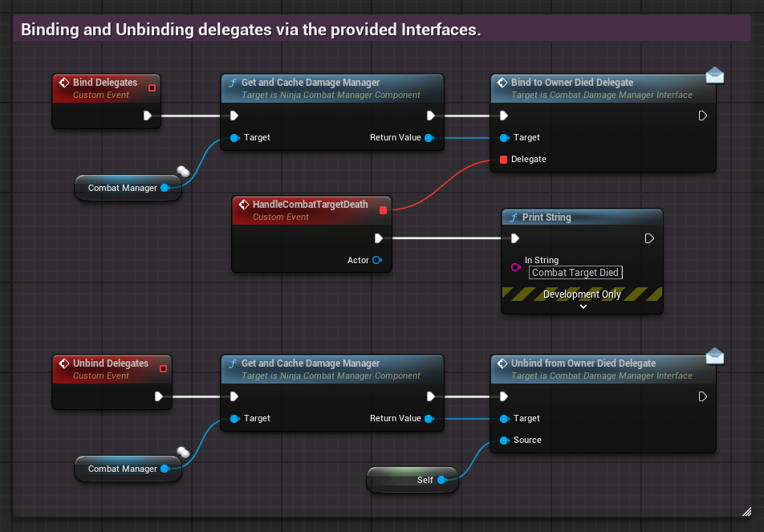Click the bottom Combat Manager variable output pin
The height and width of the screenshot is (532, 764).
[165, 469]
